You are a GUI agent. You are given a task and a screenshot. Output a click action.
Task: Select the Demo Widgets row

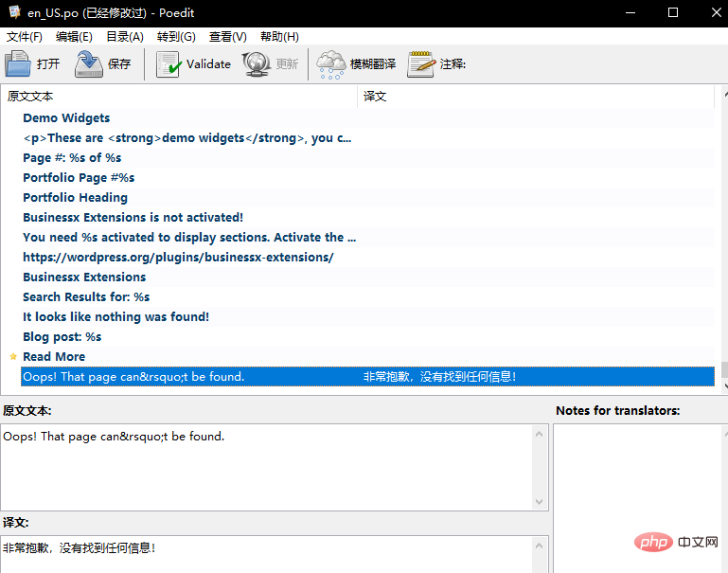click(367, 118)
